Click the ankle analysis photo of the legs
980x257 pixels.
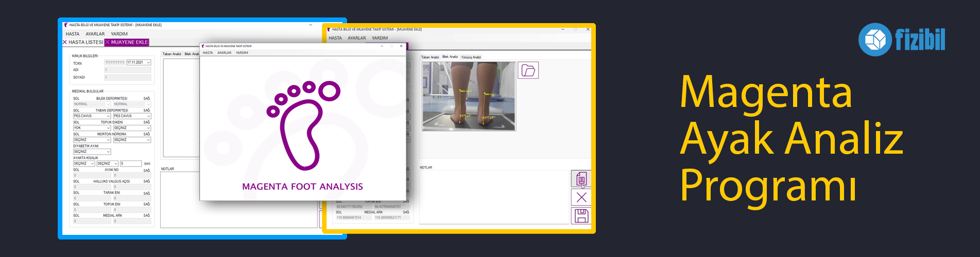[x=469, y=96]
